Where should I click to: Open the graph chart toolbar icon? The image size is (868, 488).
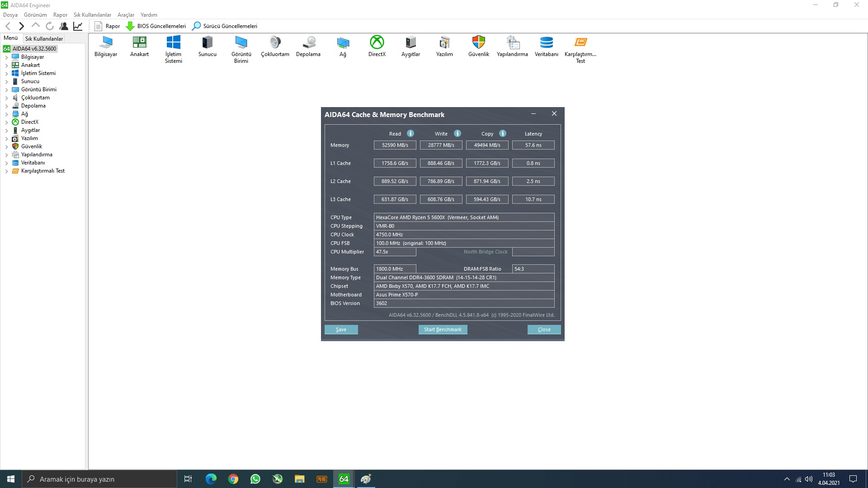point(78,26)
